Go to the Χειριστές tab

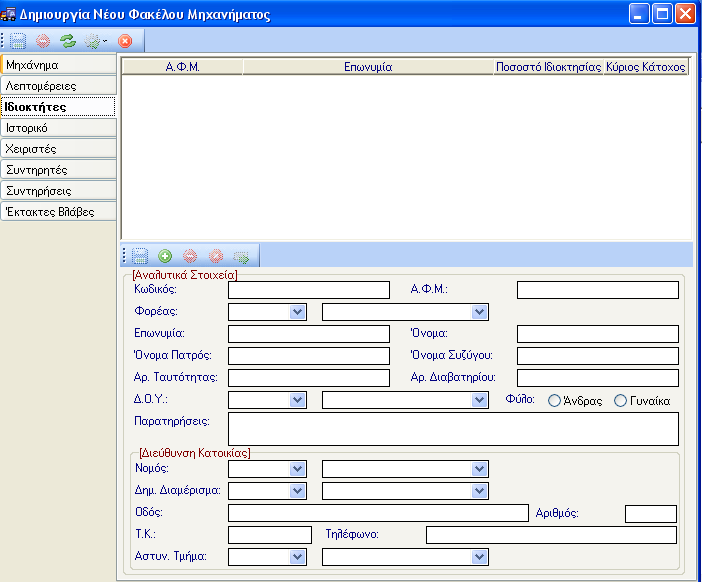[59, 149]
